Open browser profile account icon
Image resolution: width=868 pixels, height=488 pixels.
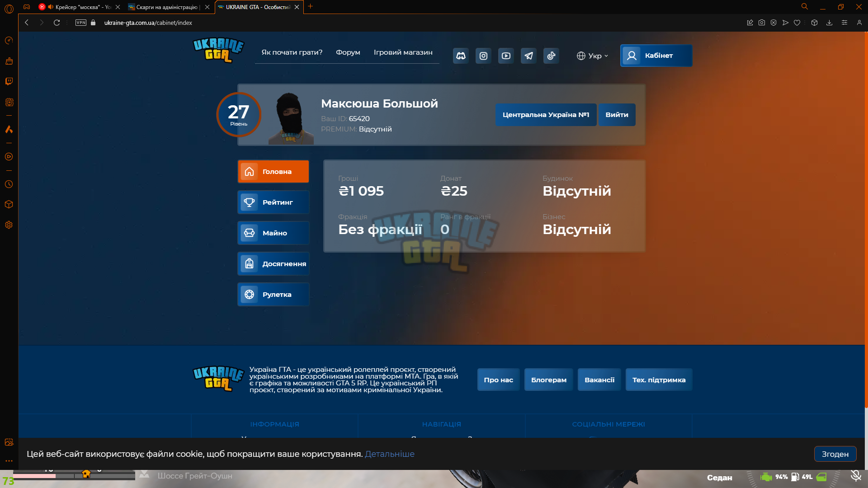click(859, 23)
